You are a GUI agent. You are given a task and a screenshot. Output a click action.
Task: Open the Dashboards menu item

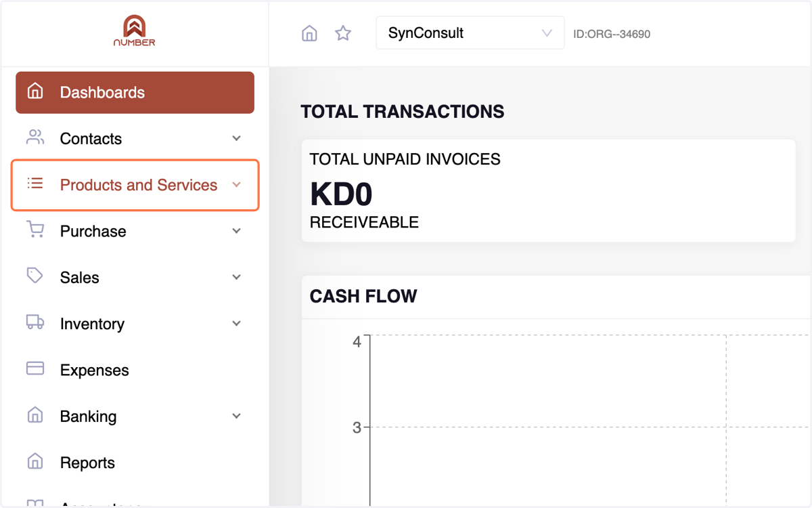[135, 92]
